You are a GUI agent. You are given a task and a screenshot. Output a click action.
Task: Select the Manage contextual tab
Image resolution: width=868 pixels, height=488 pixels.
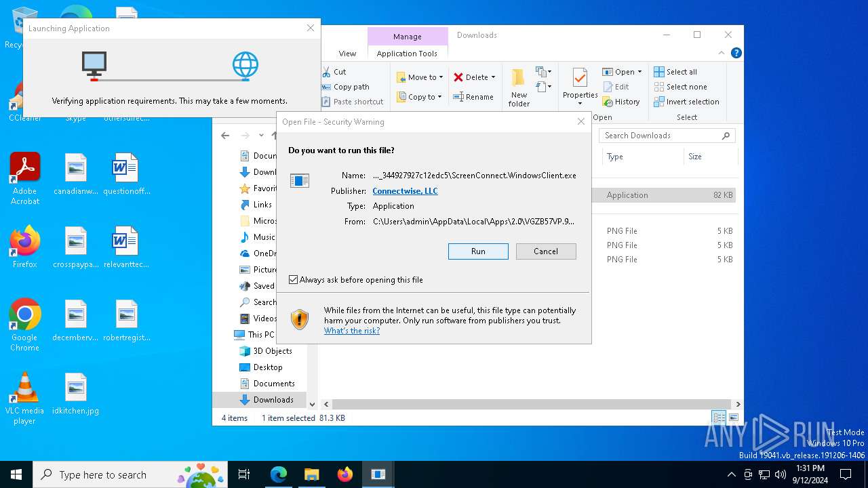point(408,37)
